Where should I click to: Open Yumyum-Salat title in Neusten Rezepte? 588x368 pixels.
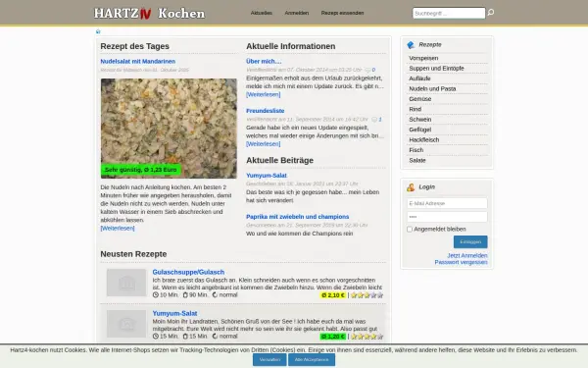pos(174,313)
